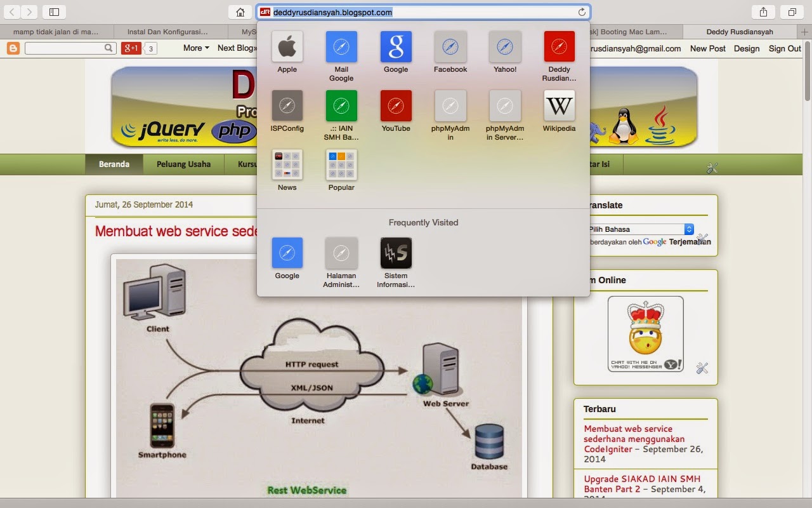Screen dimensions: 812x508
Task: Go back with the Safari back arrow
Action: click(x=12, y=12)
